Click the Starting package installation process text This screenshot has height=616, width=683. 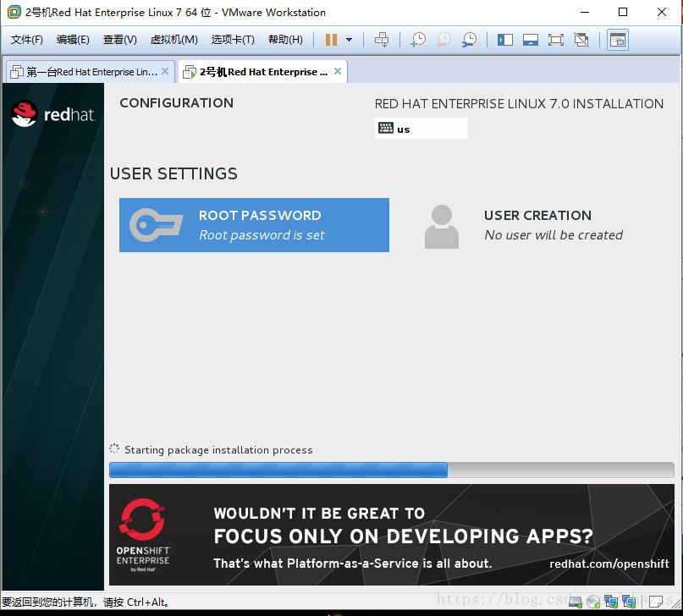(x=218, y=449)
